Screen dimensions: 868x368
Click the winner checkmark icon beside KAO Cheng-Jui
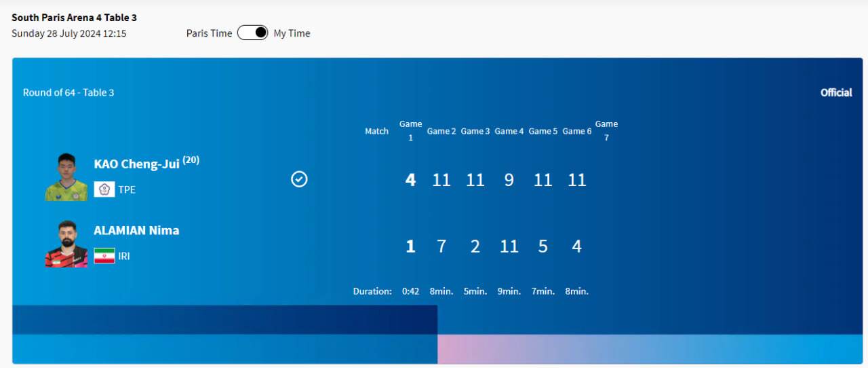click(299, 179)
